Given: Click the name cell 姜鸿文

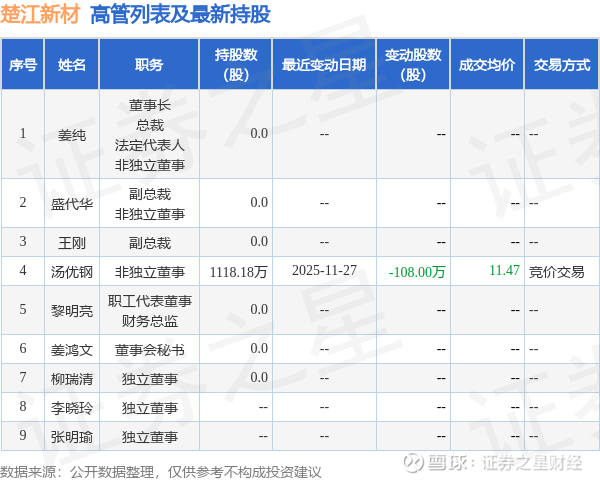Looking at the screenshot, I should point(72,350).
